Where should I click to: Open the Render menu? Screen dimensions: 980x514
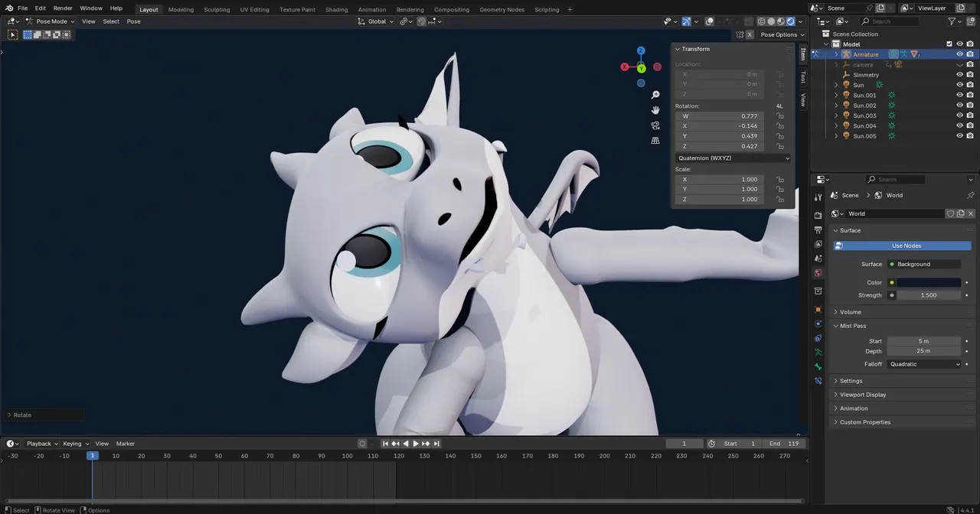[x=63, y=8]
